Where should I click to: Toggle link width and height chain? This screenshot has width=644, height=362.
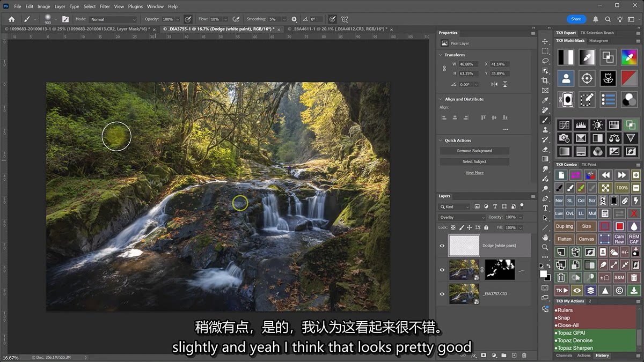tap(444, 69)
